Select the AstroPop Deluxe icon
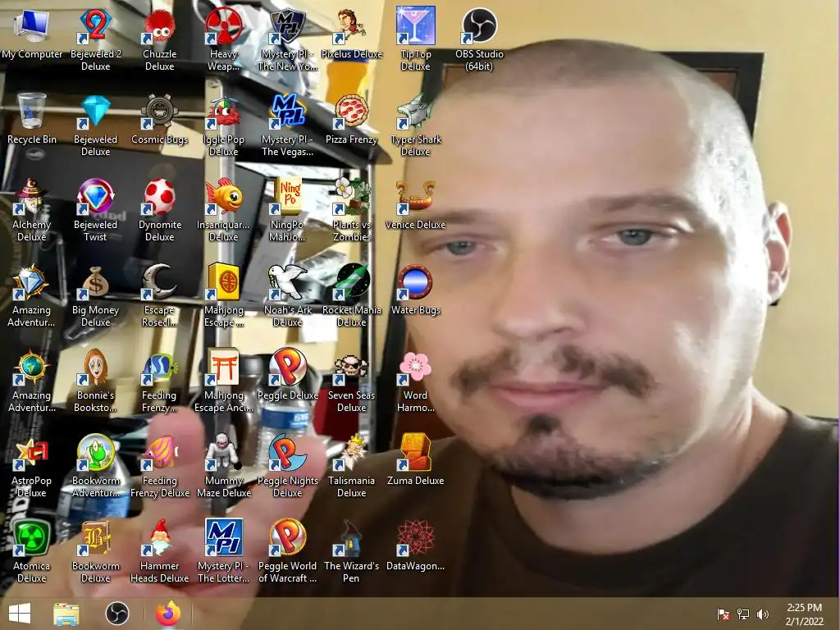 [x=32, y=466]
